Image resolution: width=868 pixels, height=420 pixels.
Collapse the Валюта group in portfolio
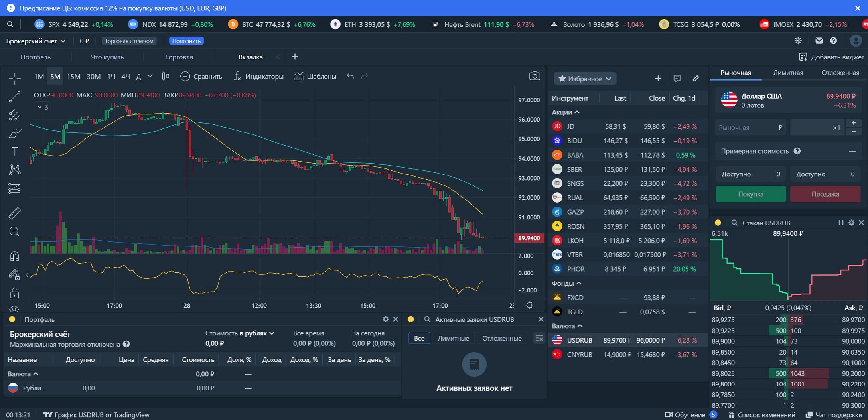click(23, 374)
